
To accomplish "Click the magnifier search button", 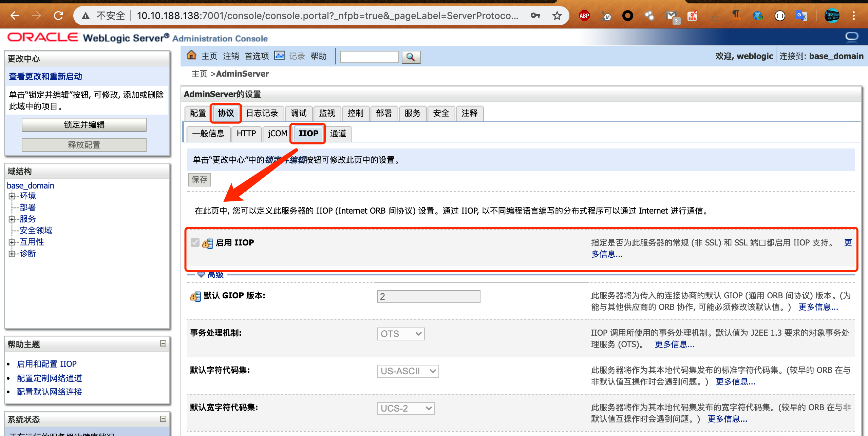I will 411,57.
